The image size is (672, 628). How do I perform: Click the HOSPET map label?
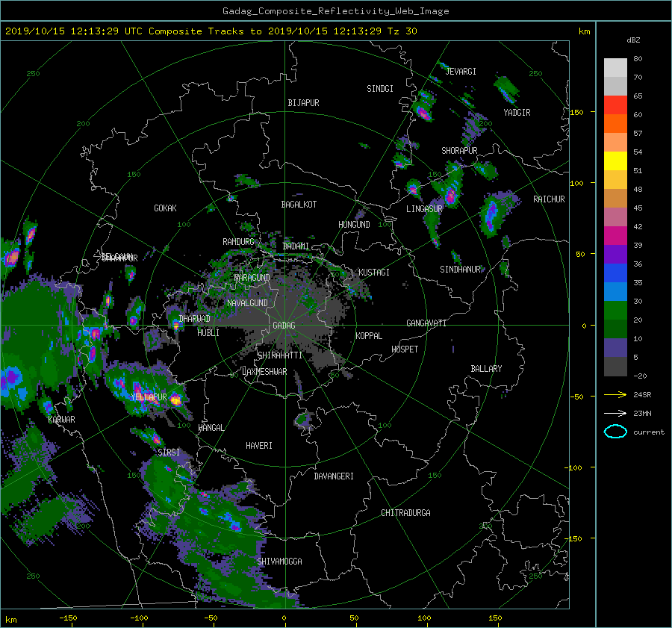click(x=405, y=349)
